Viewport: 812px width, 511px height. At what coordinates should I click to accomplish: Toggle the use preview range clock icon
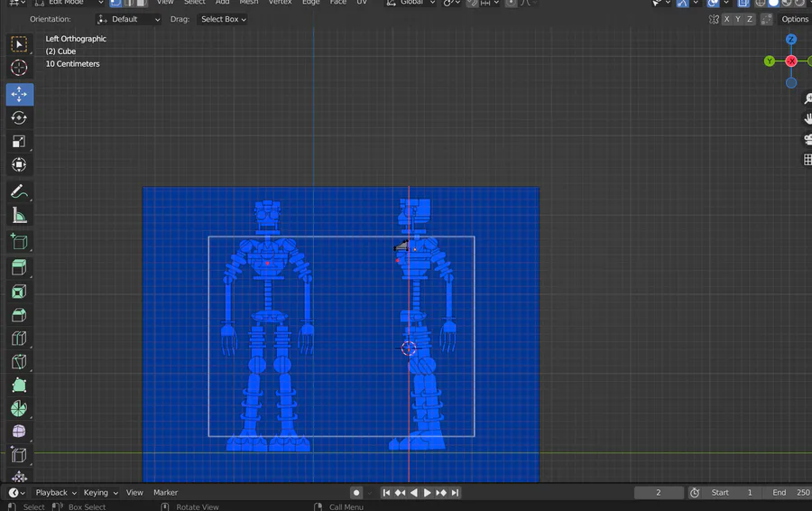click(695, 493)
